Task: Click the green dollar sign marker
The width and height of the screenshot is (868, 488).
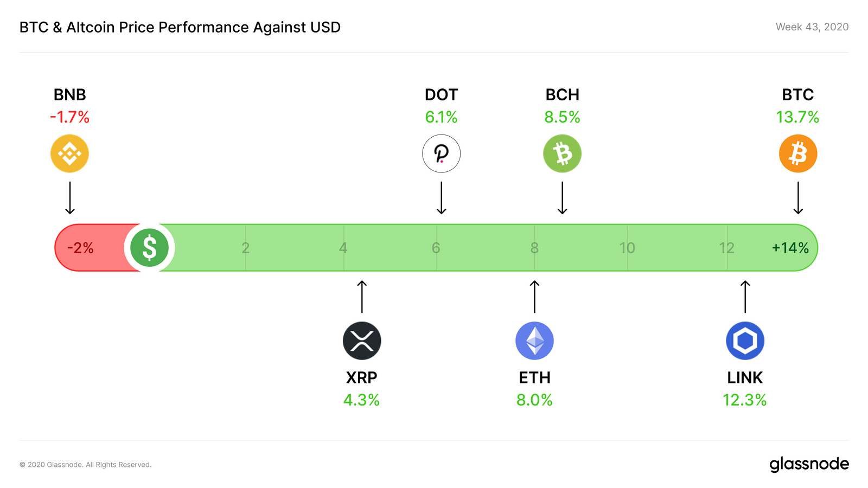Action: pos(149,248)
